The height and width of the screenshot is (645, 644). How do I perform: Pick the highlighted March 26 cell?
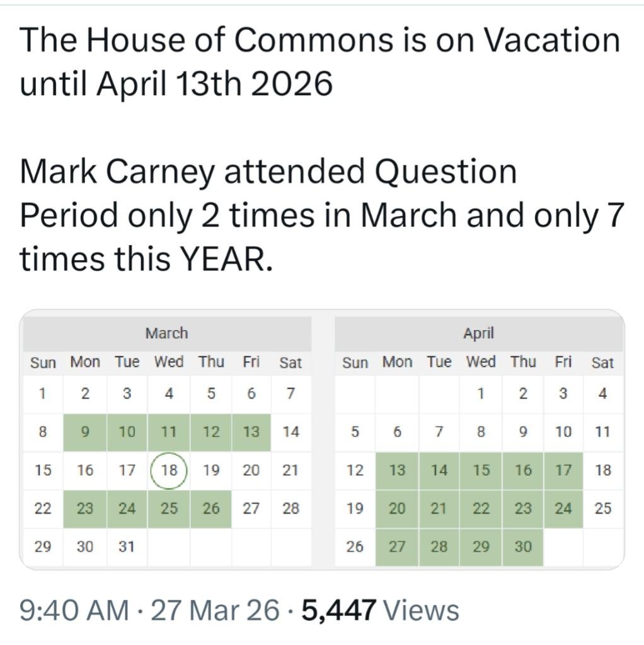pos(211,508)
